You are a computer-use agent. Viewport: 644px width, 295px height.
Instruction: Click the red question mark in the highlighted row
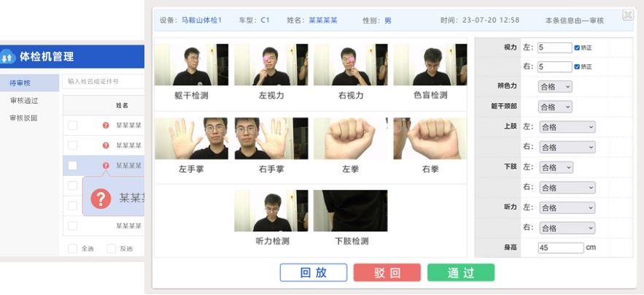point(106,166)
